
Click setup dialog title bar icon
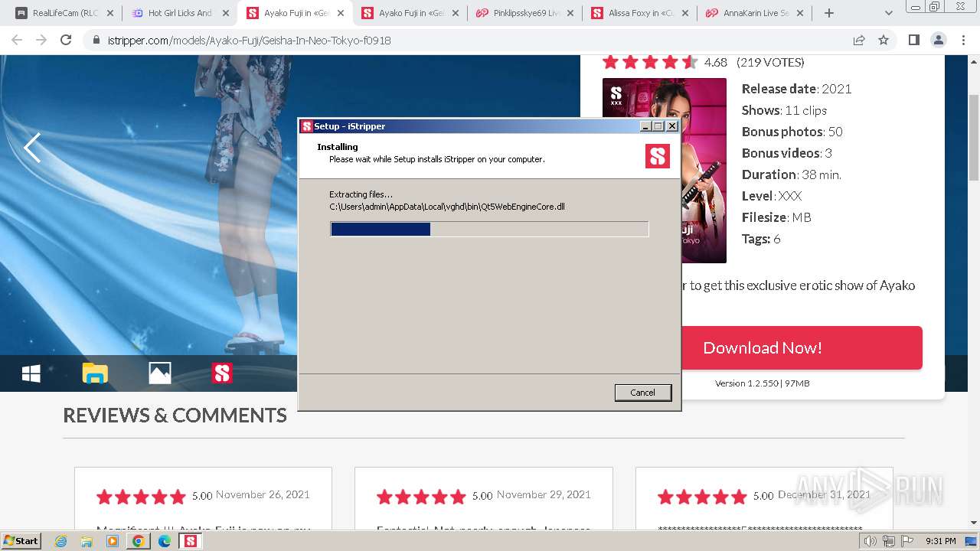tap(307, 126)
